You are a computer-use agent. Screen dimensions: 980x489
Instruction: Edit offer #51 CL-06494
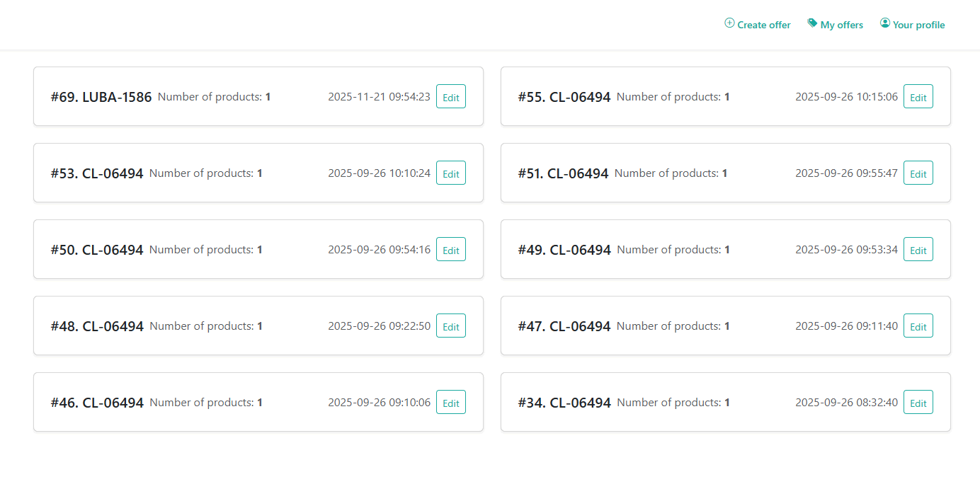[x=918, y=173]
